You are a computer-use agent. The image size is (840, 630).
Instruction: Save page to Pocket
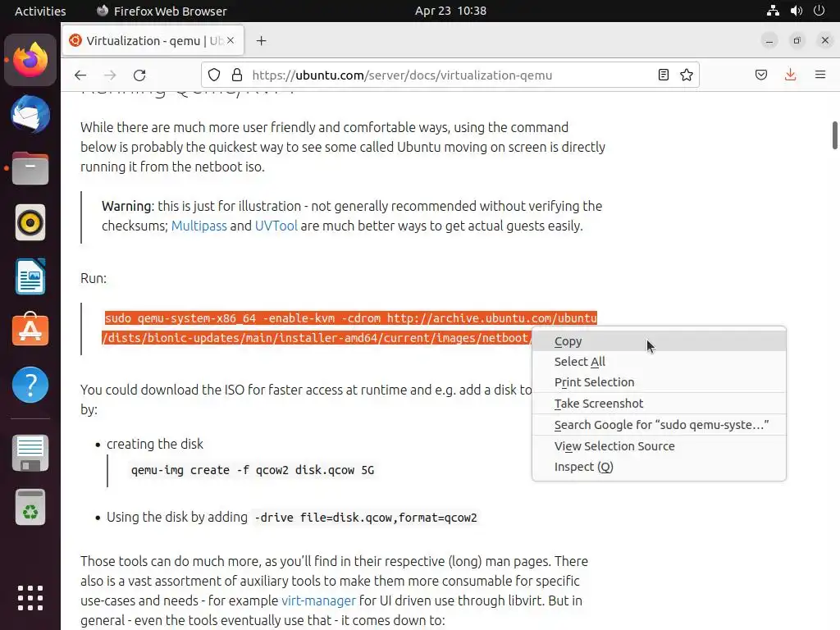click(760, 75)
